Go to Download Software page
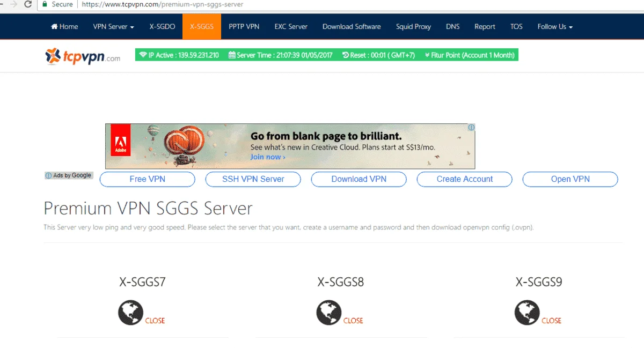Screen dimensions: 644x348 pyautogui.click(x=352, y=26)
